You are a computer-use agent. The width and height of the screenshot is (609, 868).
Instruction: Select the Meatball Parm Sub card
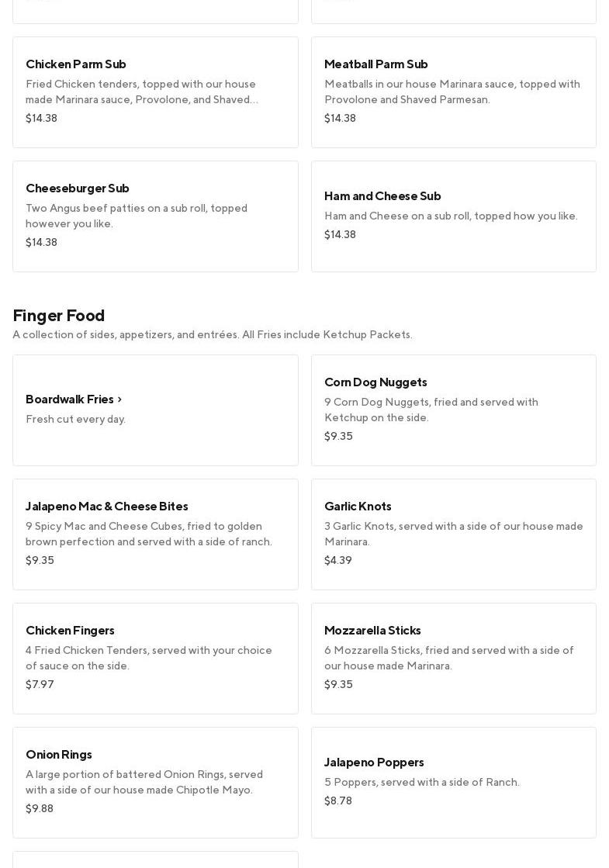453,92
